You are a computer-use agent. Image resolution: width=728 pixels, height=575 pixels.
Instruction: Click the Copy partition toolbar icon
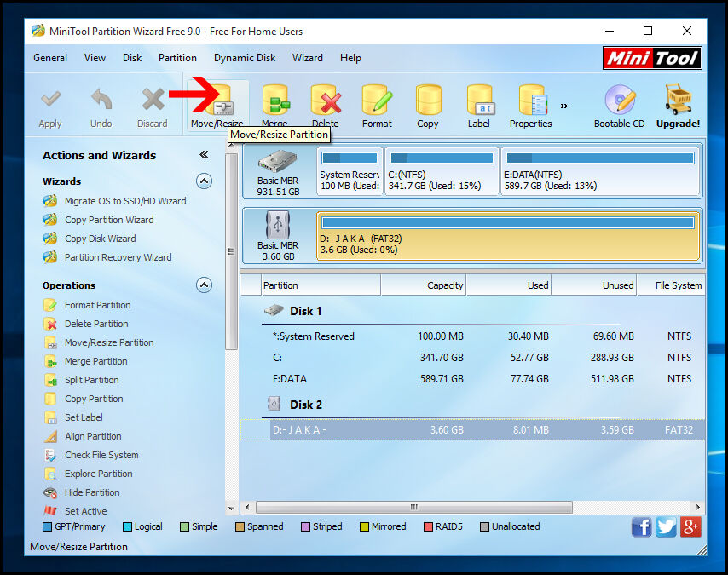[x=428, y=100]
